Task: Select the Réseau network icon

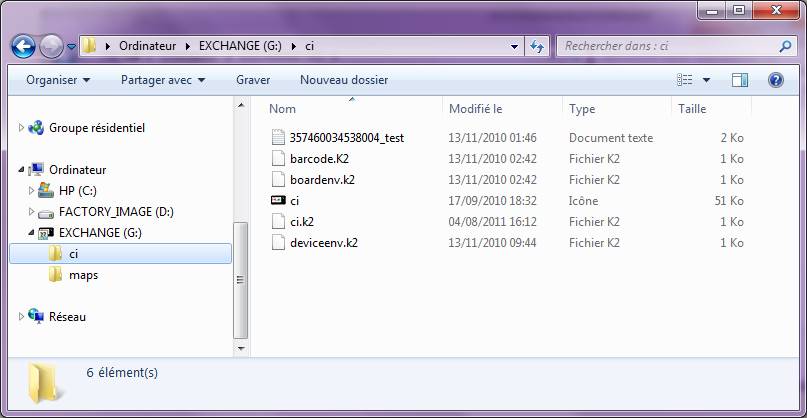Action: (36, 316)
